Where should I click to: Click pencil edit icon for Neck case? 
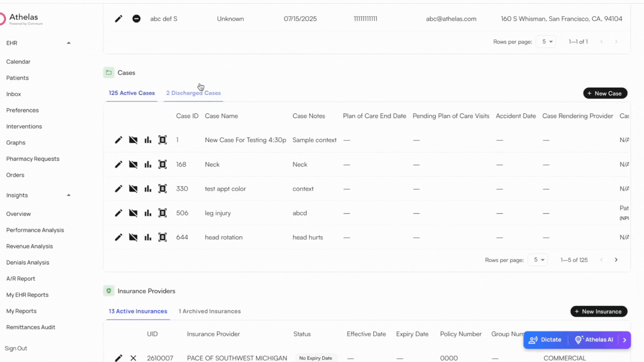pyautogui.click(x=118, y=165)
